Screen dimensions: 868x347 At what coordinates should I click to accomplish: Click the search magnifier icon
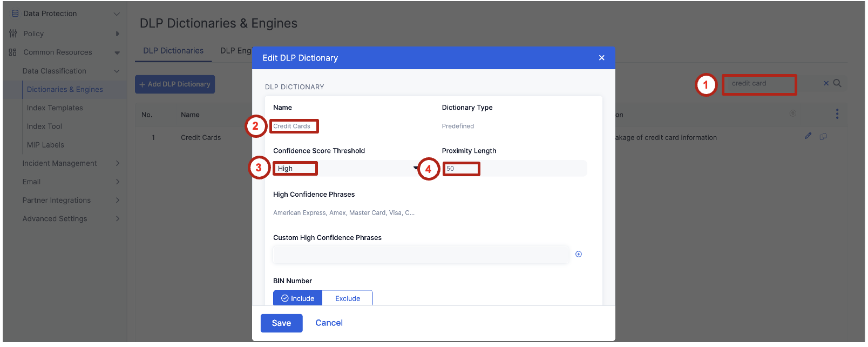[x=837, y=83]
